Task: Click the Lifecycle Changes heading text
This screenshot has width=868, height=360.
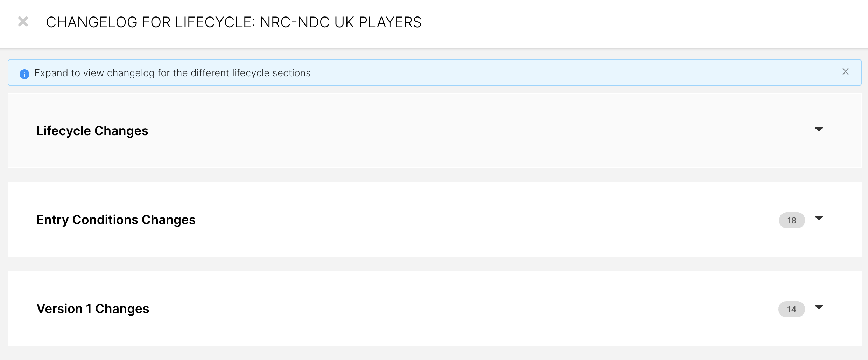Action: click(92, 131)
